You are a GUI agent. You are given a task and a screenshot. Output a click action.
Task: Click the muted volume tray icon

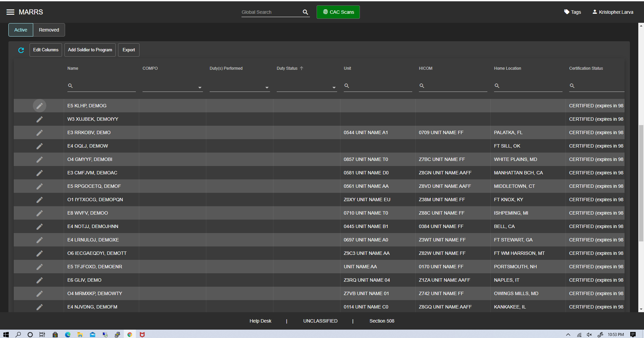[589, 334]
